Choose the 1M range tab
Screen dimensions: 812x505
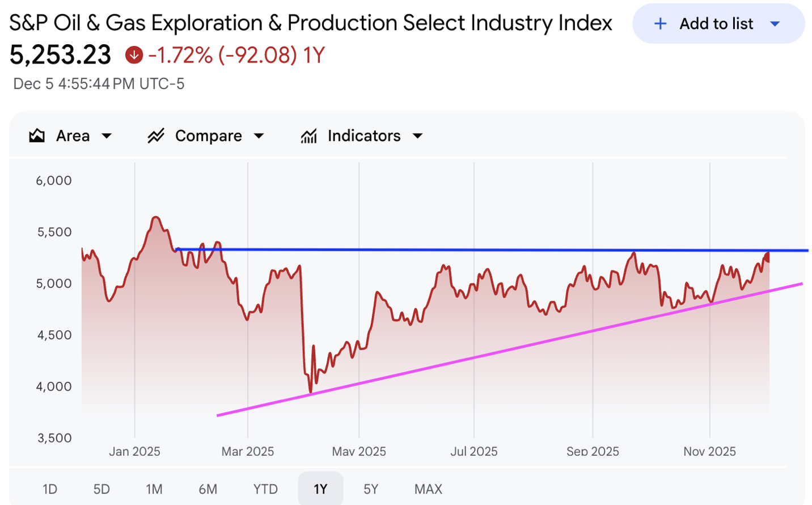tap(154, 489)
